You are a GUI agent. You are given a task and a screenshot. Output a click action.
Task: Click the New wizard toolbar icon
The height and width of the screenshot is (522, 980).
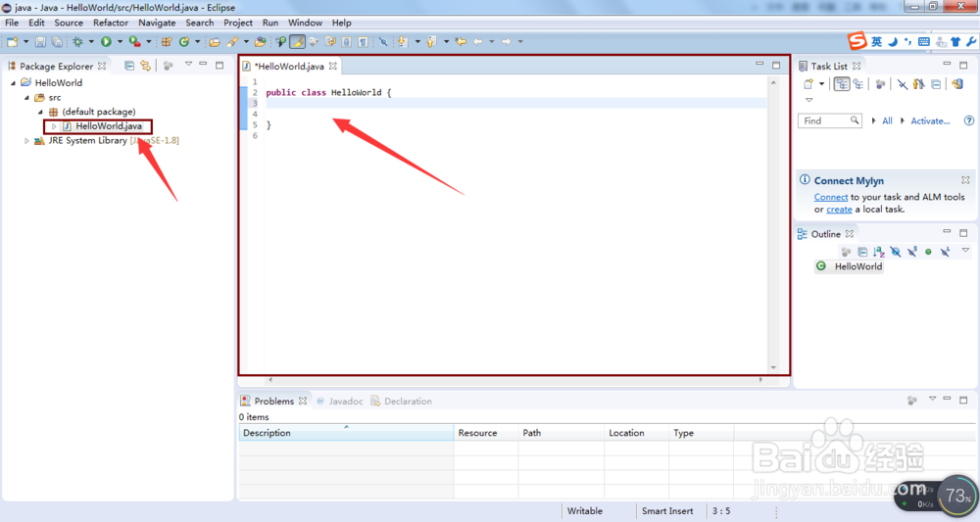pos(12,42)
